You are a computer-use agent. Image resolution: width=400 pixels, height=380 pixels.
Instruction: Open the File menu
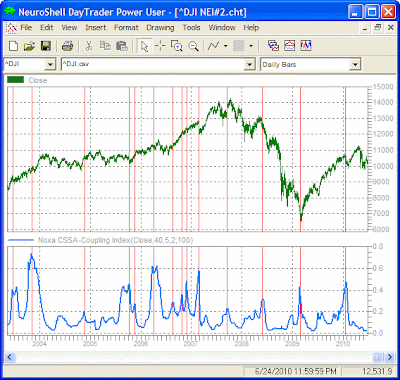(26, 28)
